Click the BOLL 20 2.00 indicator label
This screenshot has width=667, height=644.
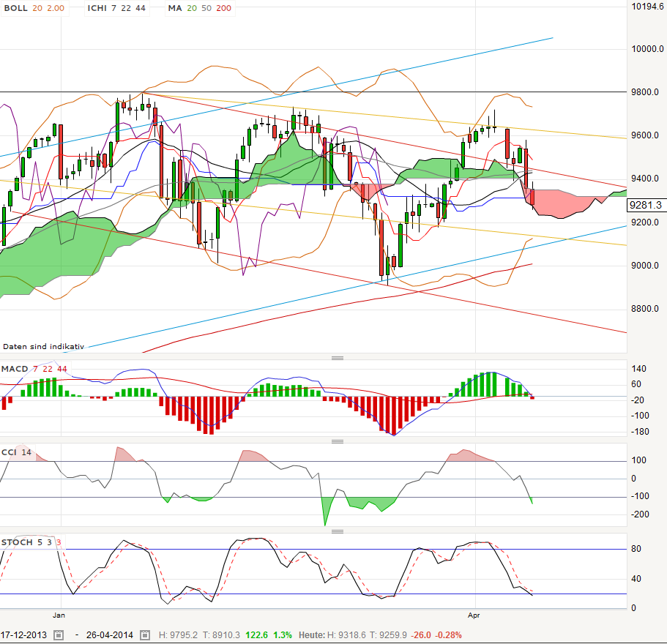click(x=34, y=8)
